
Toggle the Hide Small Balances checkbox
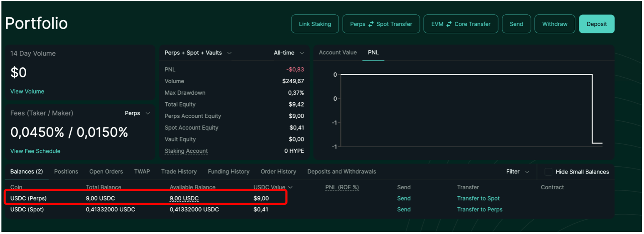[548, 172]
